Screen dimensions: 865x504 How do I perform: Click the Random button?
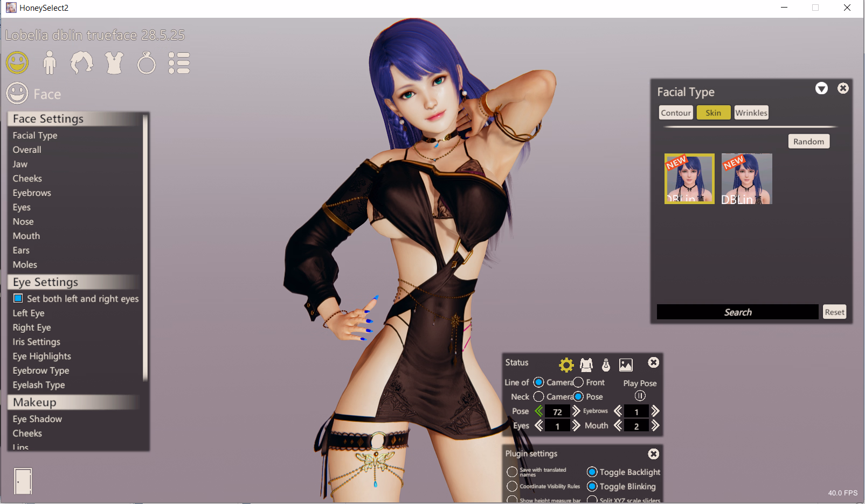(x=808, y=142)
